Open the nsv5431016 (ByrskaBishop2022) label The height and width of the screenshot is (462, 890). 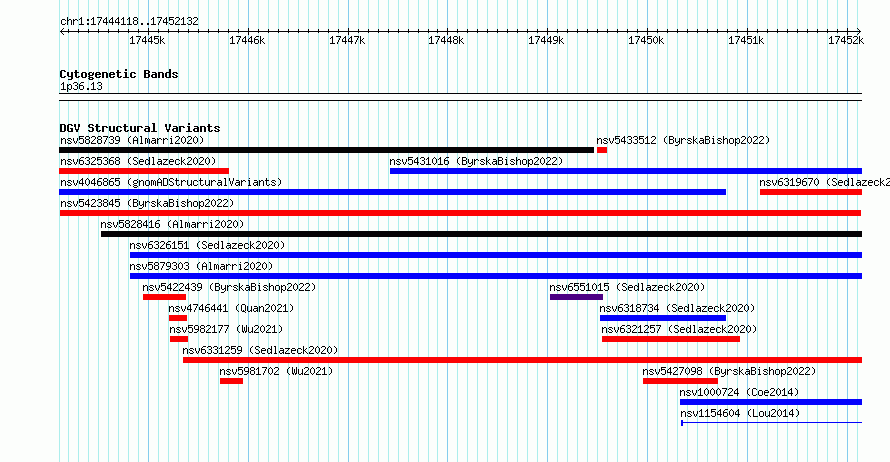[x=476, y=161]
